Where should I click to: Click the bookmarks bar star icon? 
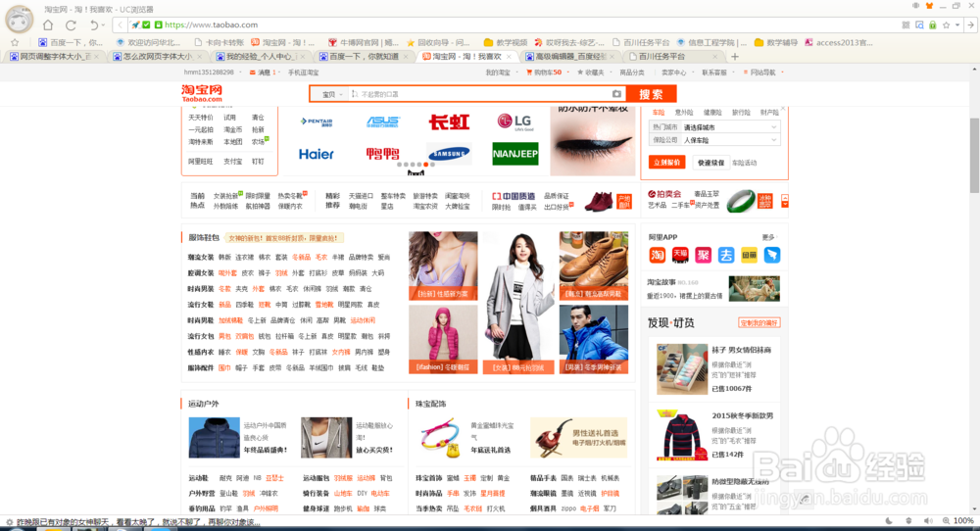pos(15,42)
